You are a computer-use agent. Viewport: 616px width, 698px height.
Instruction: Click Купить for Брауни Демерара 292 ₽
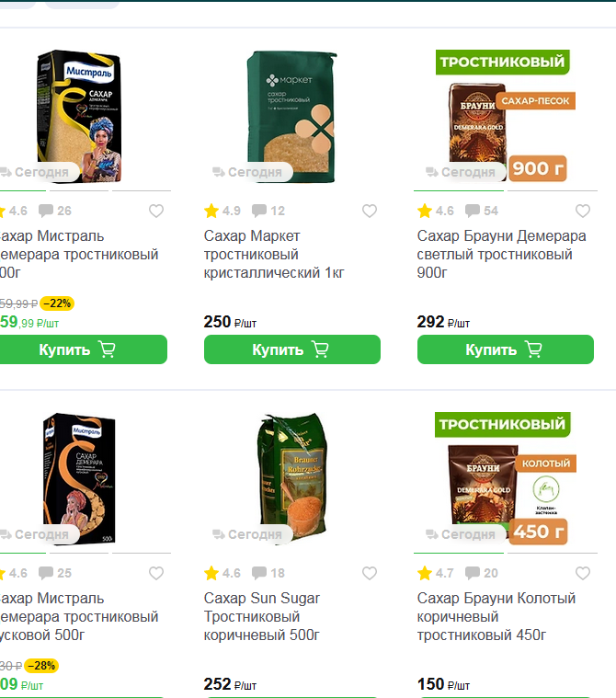[505, 349]
